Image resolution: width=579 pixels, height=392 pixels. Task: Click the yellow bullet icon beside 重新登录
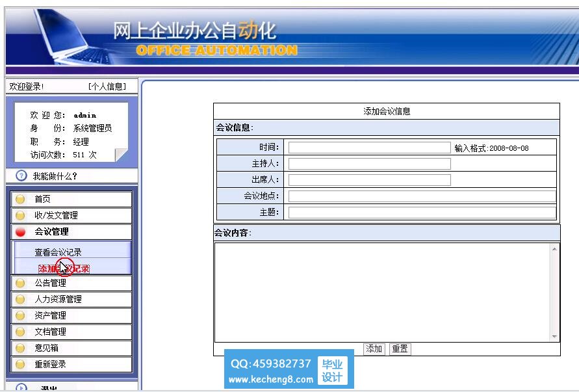(20, 364)
